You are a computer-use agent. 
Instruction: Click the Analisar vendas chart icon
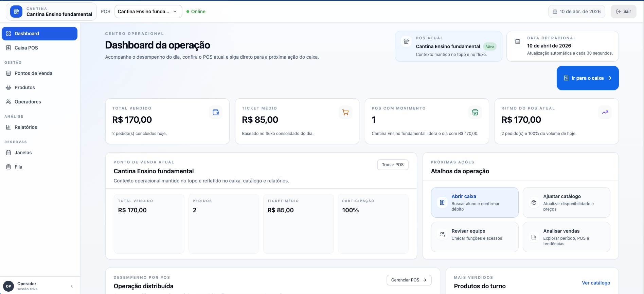point(534,237)
